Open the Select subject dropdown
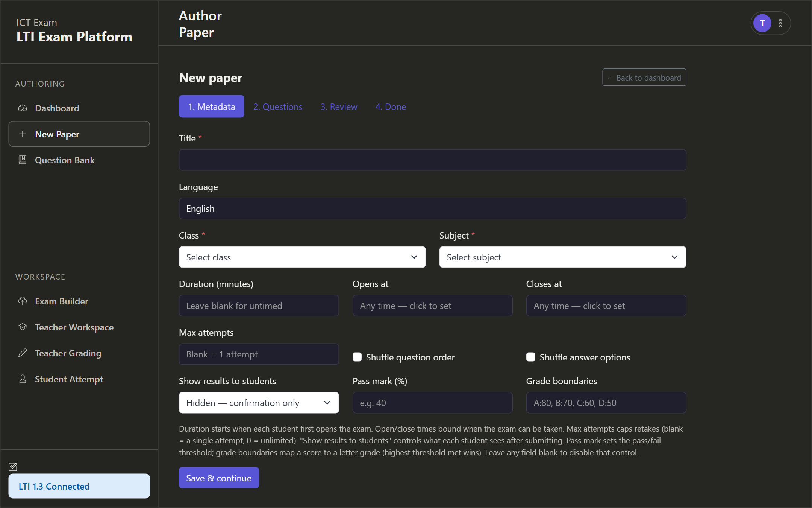Screen dimensions: 812x508 coord(563,257)
